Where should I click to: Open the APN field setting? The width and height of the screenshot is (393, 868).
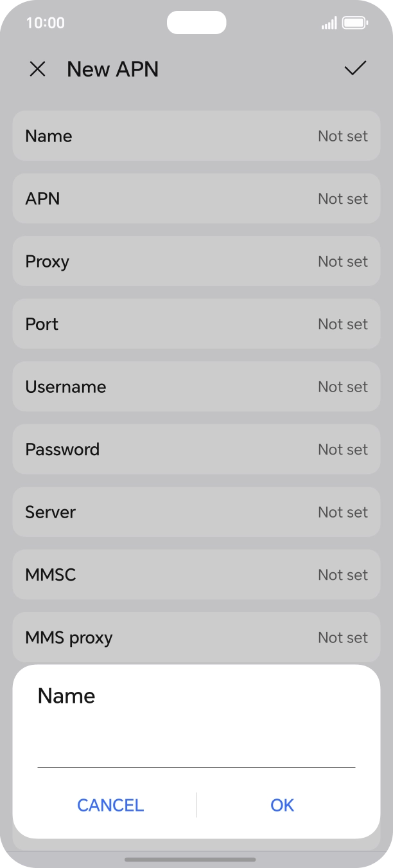click(196, 199)
